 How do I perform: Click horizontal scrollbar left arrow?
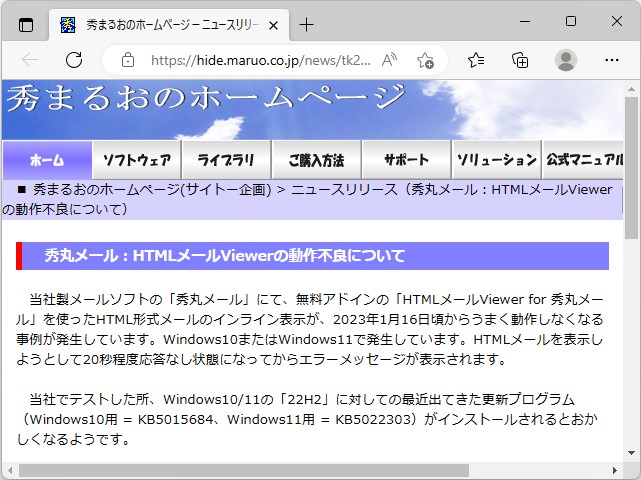click(x=10, y=470)
